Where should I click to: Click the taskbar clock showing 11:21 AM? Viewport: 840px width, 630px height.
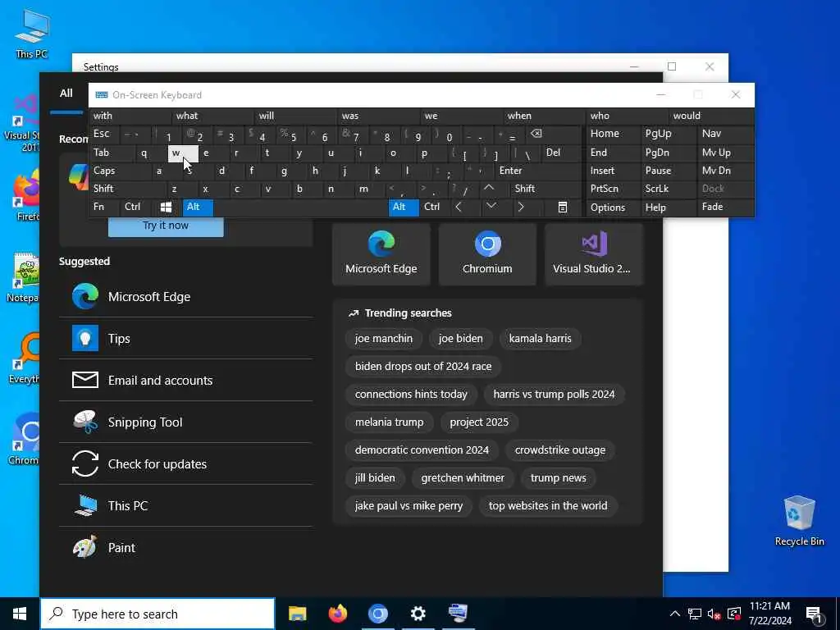(769, 614)
